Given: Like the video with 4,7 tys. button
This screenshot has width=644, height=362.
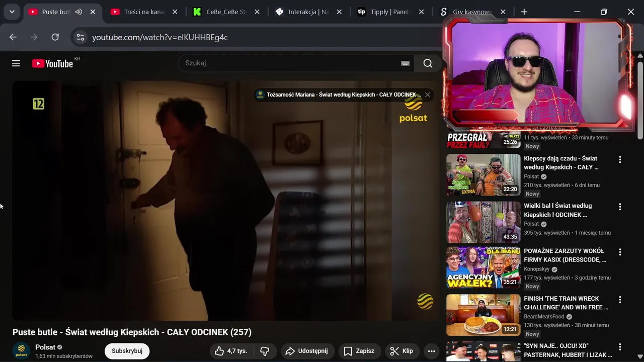Looking at the screenshot, I should click(x=231, y=351).
